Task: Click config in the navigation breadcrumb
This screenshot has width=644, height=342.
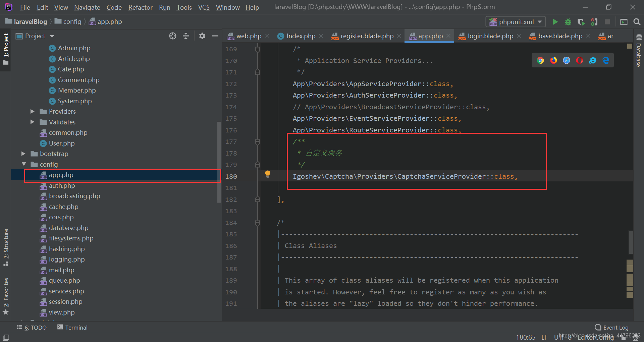Action: [x=68, y=22]
